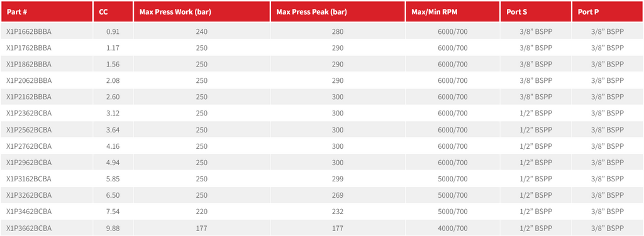Screen dimensions: 644x236
Task: Select part number X1P2962BCBA
Action: point(29,162)
